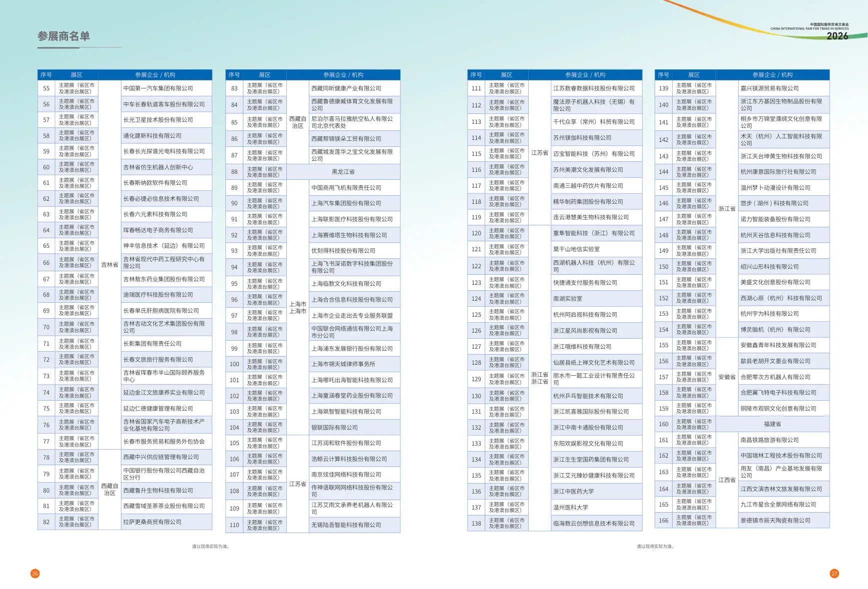Click the 2026 fair logo in the header
This screenshot has height=589, width=868.
tap(810, 31)
